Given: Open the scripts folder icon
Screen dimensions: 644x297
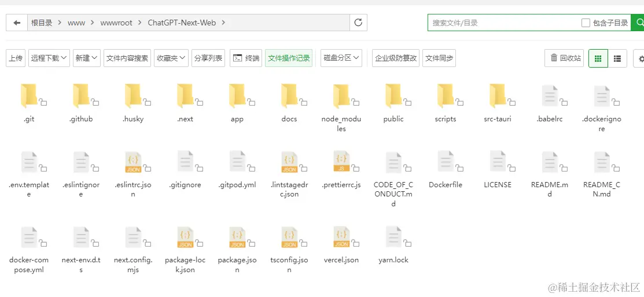Looking at the screenshot, I should tap(446, 95).
